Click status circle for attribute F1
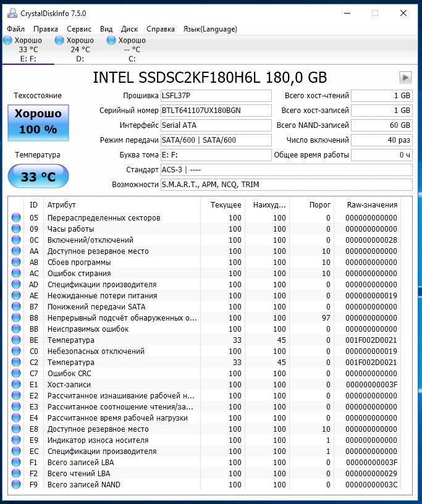This screenshot has height=504, width=422. click(16, 462)
